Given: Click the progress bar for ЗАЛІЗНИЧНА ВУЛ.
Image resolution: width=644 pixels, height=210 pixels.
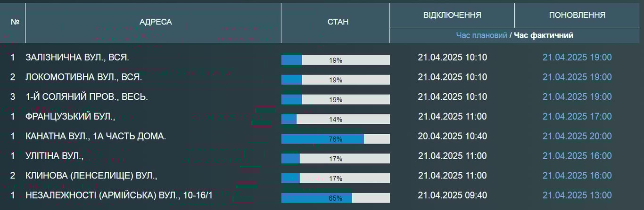Looking at the screenshot, I should [x=336, y=60].
